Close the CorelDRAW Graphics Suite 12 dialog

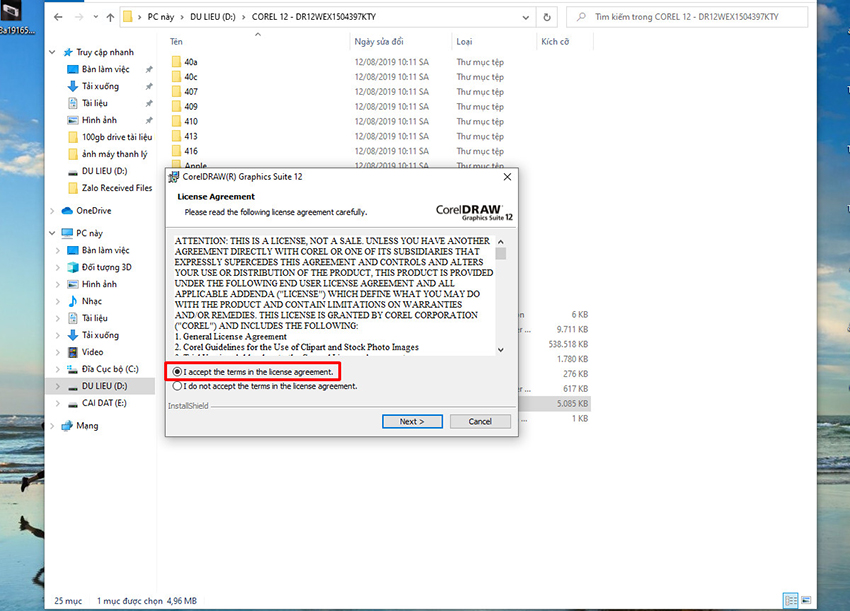tap(507, 177)
